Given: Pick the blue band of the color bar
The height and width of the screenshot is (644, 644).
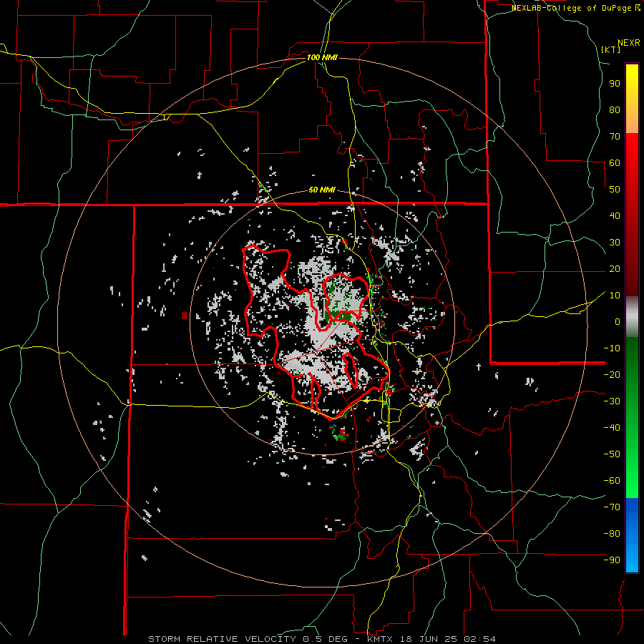Looking at the screenshot, I should [632, 534].
